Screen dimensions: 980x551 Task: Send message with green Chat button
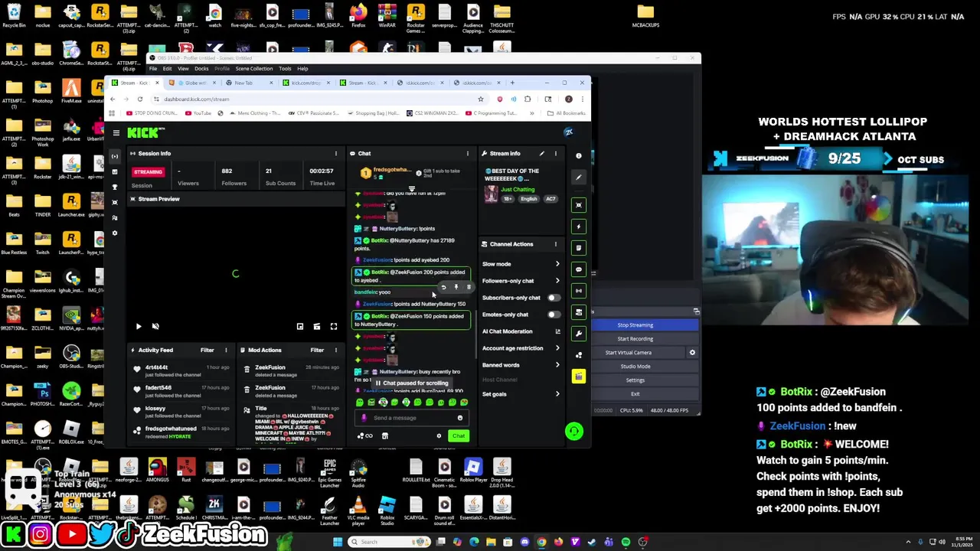click(458, 435)
